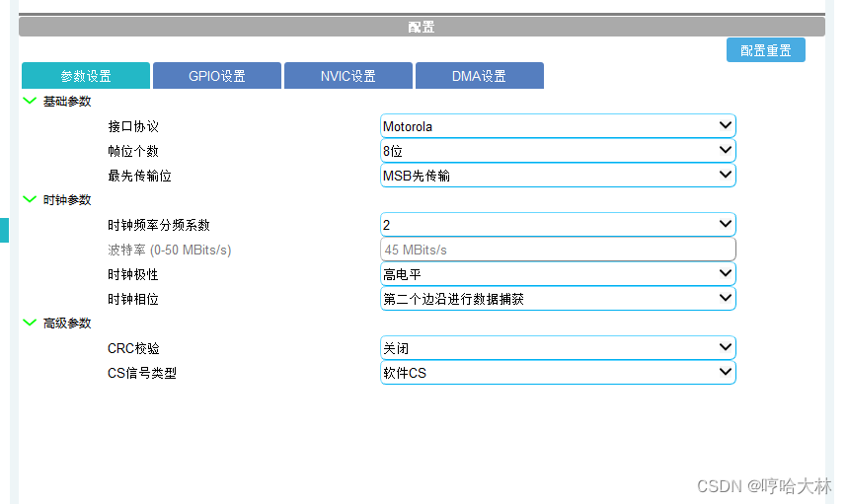The image size is (847, 504).
Task: Click the 最先传输位 label
Action: 139,176
